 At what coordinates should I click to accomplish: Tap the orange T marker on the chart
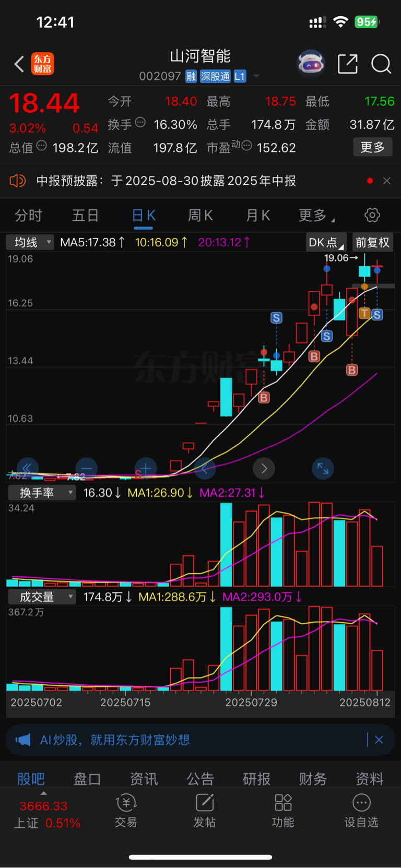click(x=364, y=313)
